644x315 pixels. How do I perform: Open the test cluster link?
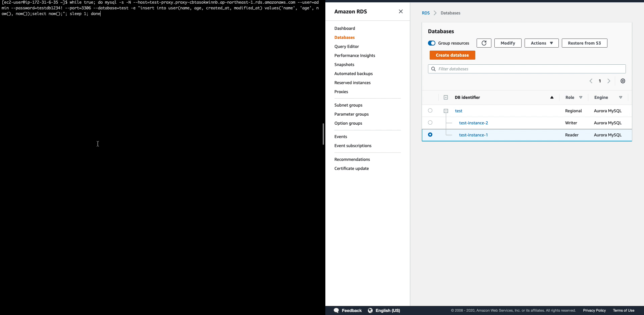459,111
